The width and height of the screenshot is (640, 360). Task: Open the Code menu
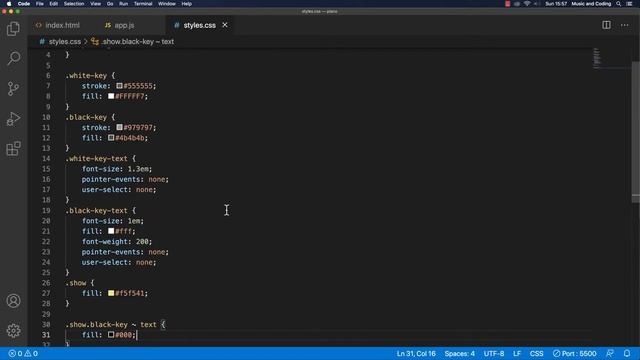coord(24,4)
